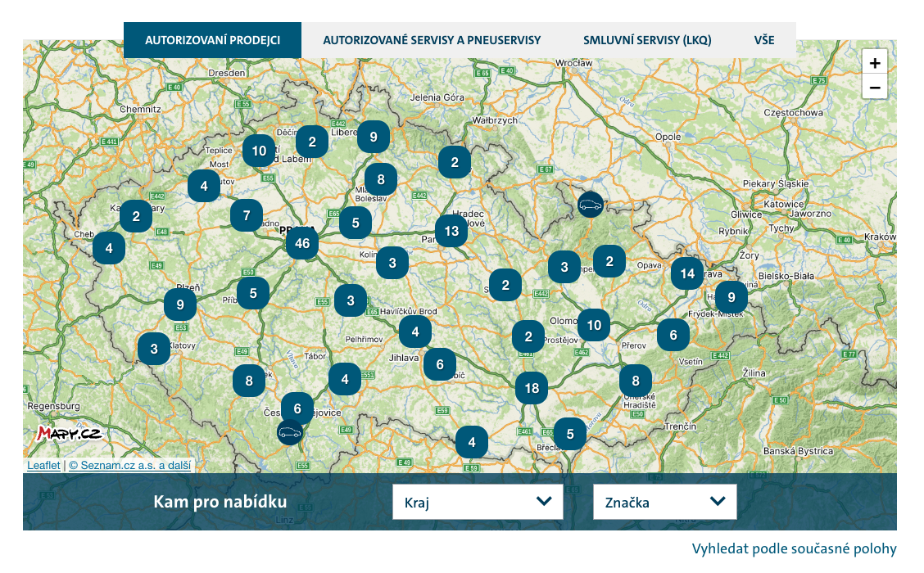924x573 pixels.
Task: Select the car marker in the northern Jeseník area
Action: coord(591,205)
